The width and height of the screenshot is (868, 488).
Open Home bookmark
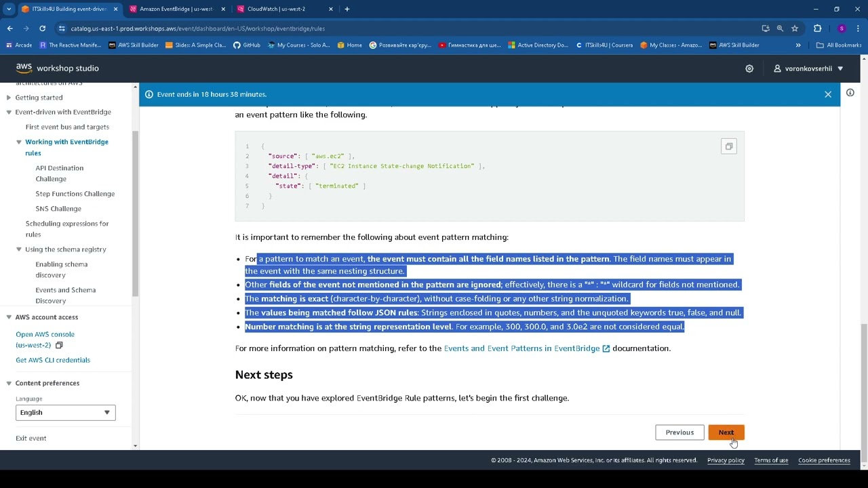click(x=350, y=45)
